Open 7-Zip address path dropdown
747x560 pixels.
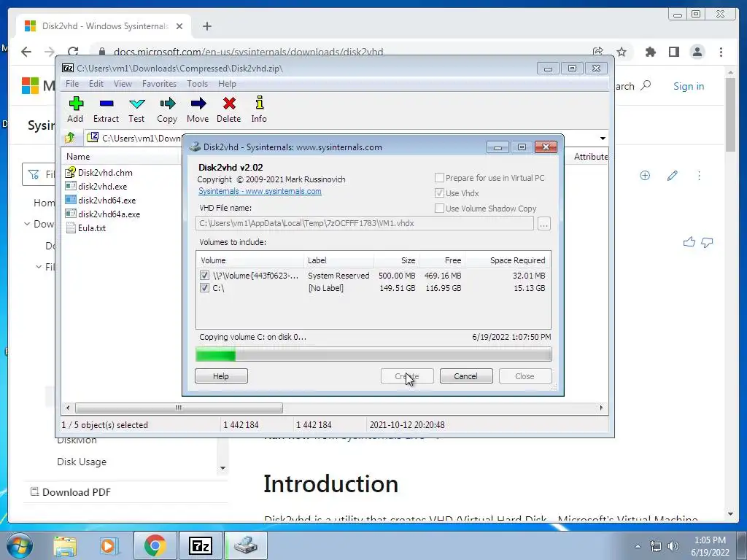(603, 138)
